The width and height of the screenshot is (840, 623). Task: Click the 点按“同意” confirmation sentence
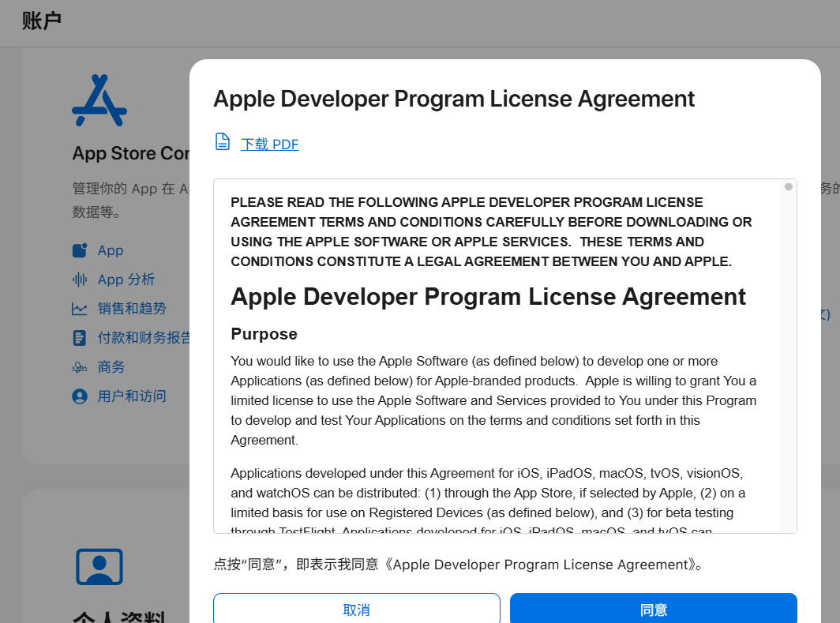coord(458,565)
